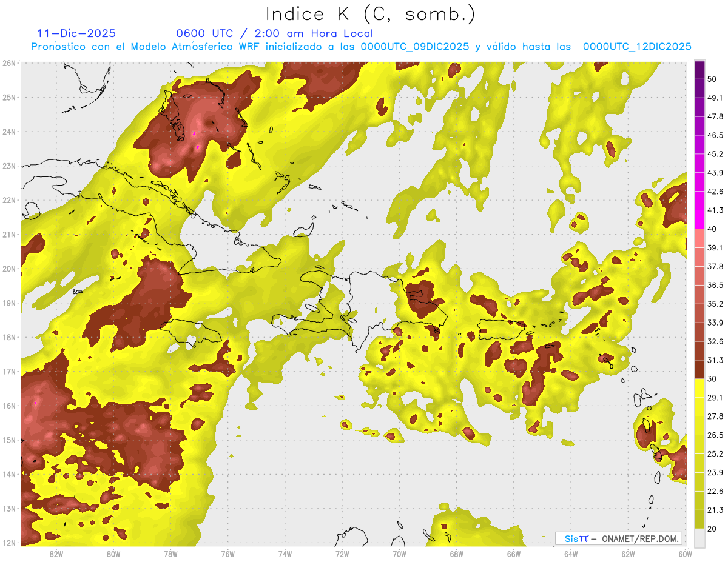Click the colorbar value '31.3'
The height and width of the screenshot is (562, 728).
click(715, 360)
